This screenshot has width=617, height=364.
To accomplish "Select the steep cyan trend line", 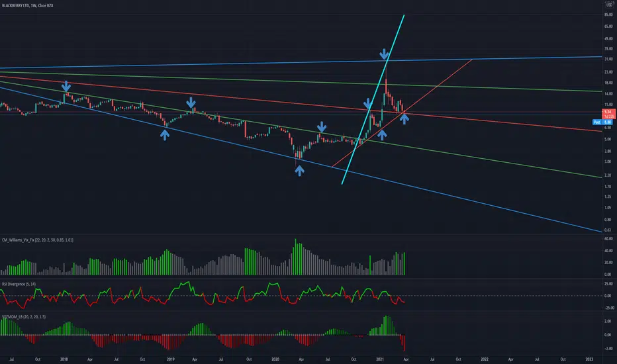I will tap(373, 99).
